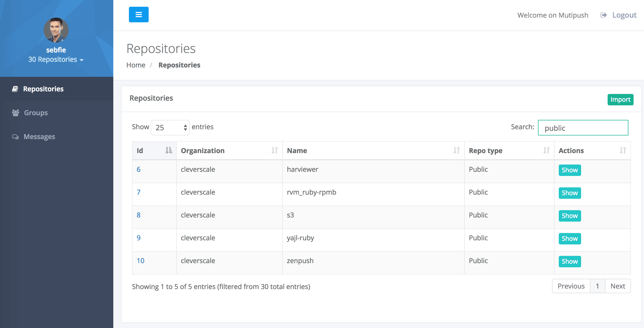644x328 pixels.
Task: Click Public type in the s3 row
Action: coord(478,215)
